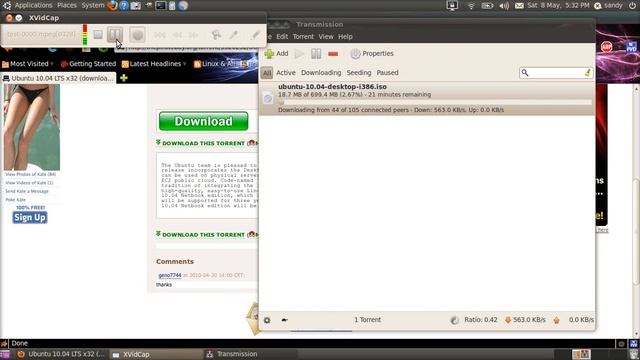The height and width of the screenshot is (360, 640).
Task: Open the volume control in the panel
Action: coord(504,5)
